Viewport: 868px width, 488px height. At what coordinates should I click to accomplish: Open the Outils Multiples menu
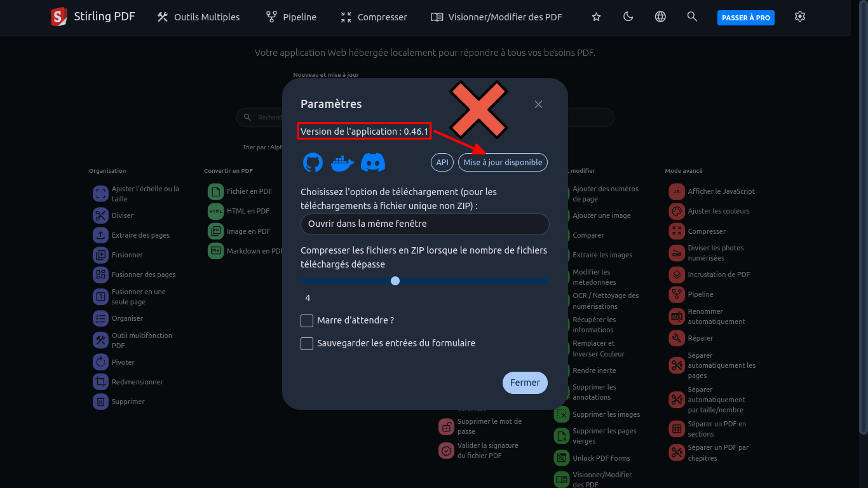point(198,17)
